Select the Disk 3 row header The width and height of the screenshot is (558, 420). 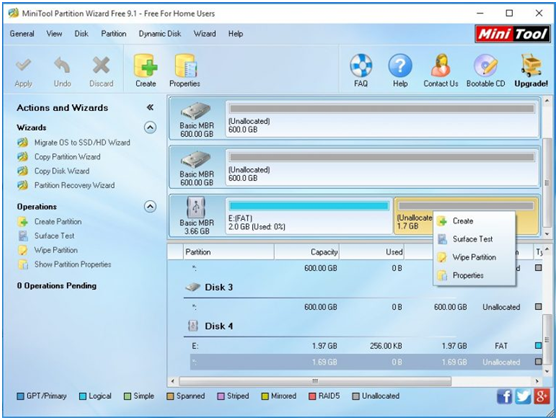point(219,287)
